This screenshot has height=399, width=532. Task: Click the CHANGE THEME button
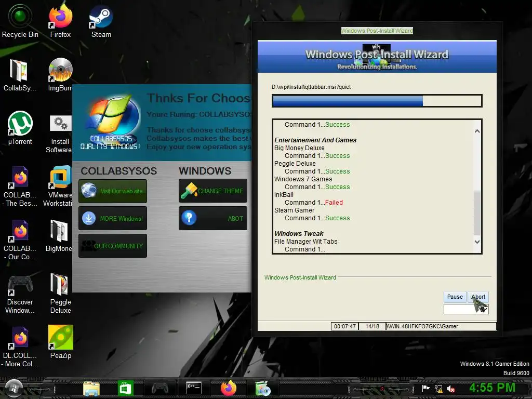click(212, 191)
